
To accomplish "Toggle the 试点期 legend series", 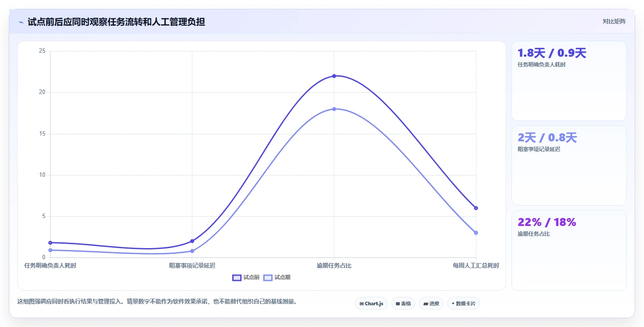I will 277,277.
